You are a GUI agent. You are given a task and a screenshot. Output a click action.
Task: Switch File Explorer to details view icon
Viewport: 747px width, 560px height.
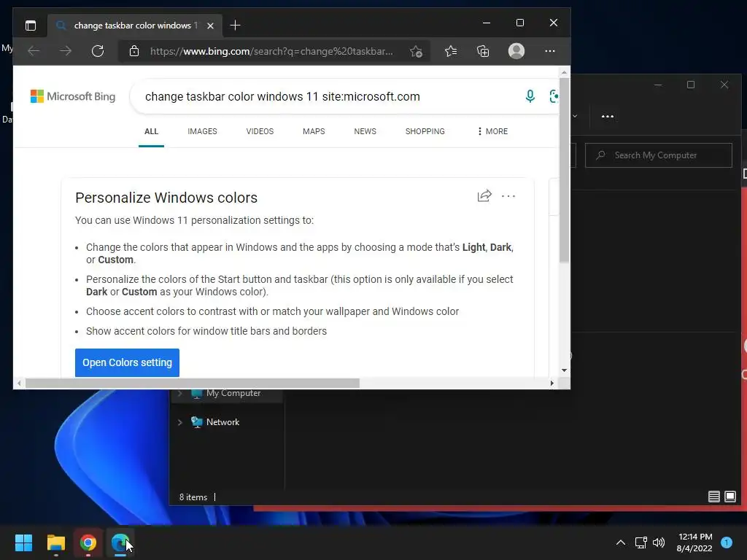(713, 497)
